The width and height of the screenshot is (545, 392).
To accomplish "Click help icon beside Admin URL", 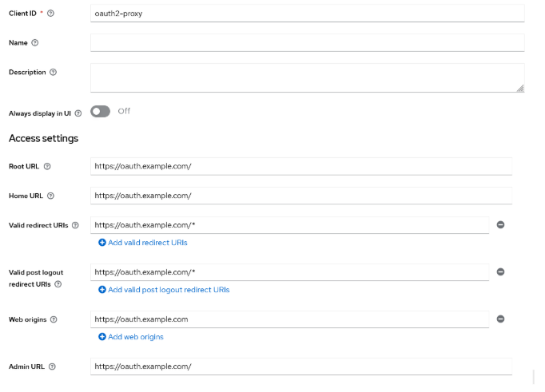I will pyautogui.click(x=52, y=366).
